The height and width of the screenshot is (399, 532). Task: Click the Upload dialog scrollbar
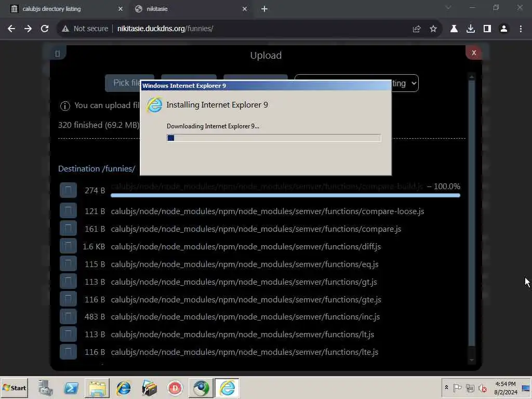(472, 213)
